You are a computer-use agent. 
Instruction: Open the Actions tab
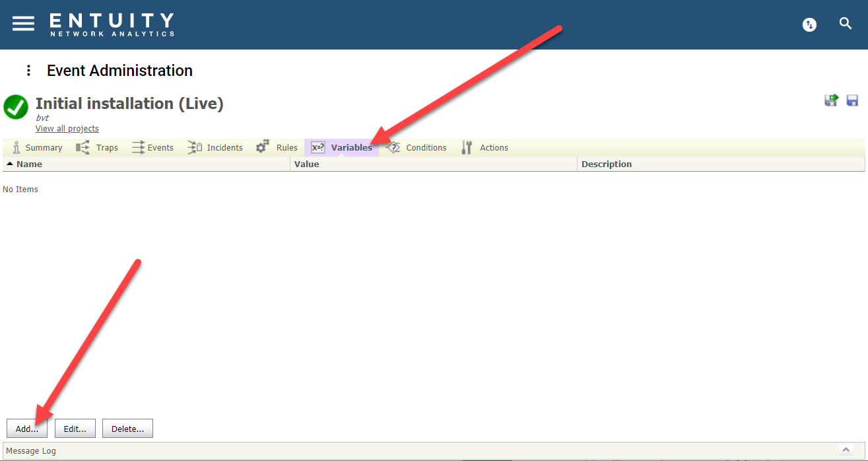coord(485,148)
